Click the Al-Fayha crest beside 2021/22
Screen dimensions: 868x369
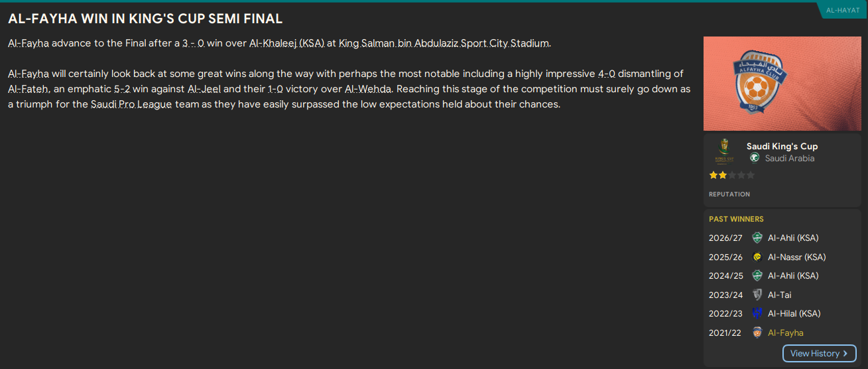click(x=757, y=332)
